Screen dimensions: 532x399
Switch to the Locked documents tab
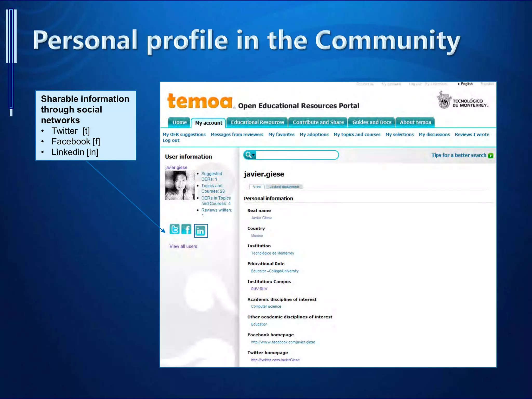coord(284,187)
